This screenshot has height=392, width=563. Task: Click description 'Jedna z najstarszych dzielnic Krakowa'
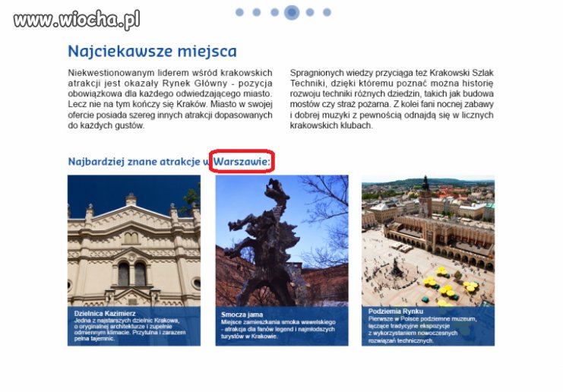click(x=130, y=329)
